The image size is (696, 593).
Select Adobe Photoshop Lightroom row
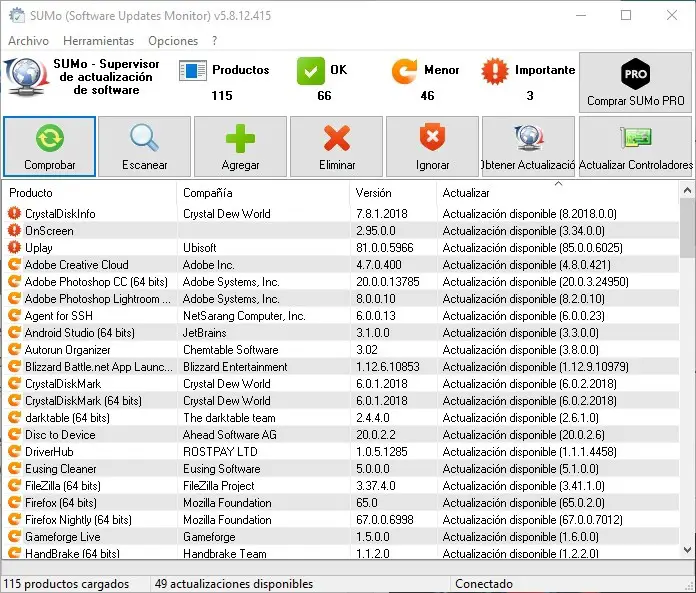(342, 299)
